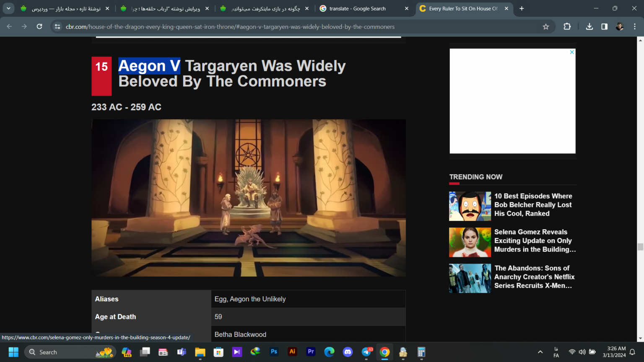Open Wi-Fi network settings in the tray
Image resolution: width=644 pixels, height=362 pixels.
click(x=572, y=352)
